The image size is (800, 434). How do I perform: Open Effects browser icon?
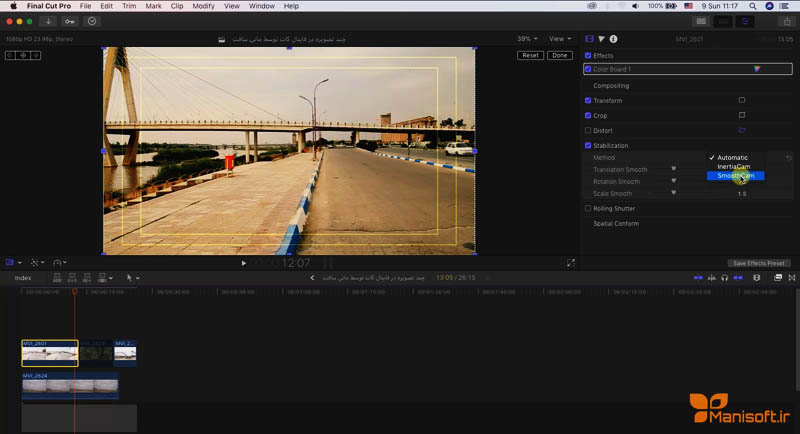click(x=778, y=278)
